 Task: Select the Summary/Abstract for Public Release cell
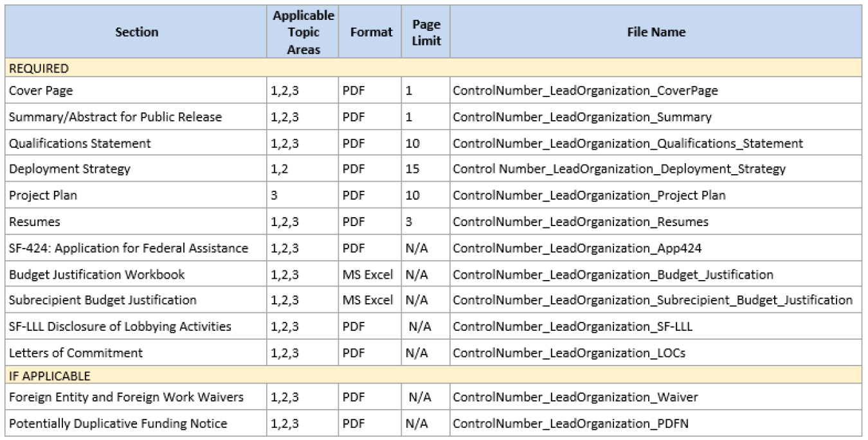(115, 117)
